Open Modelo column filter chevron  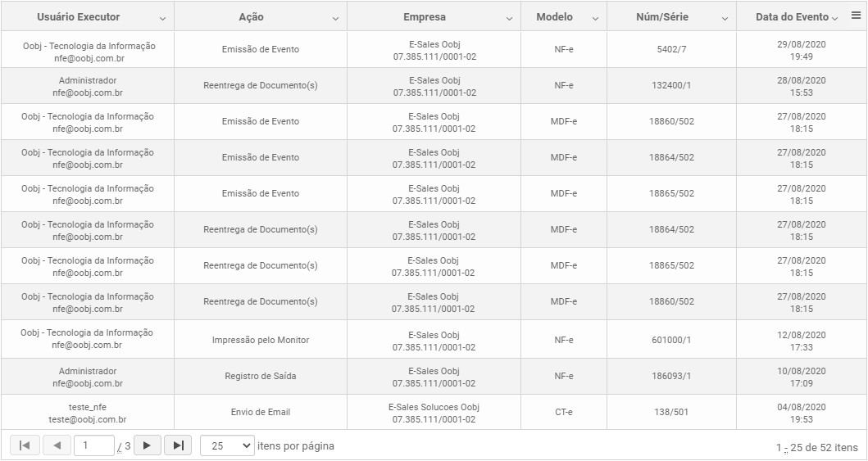(595, 18)
